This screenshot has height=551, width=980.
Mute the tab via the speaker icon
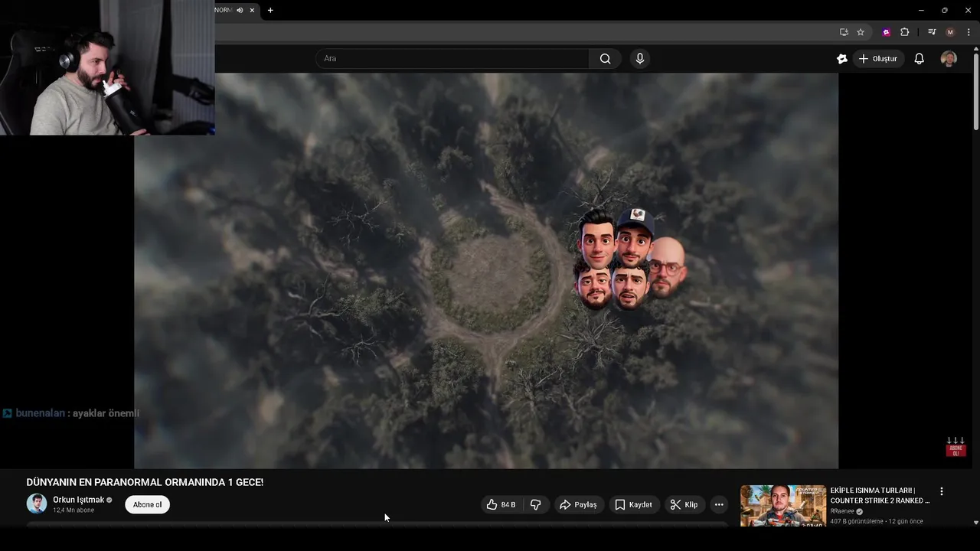pyautogui.click(x=240, y=10)
